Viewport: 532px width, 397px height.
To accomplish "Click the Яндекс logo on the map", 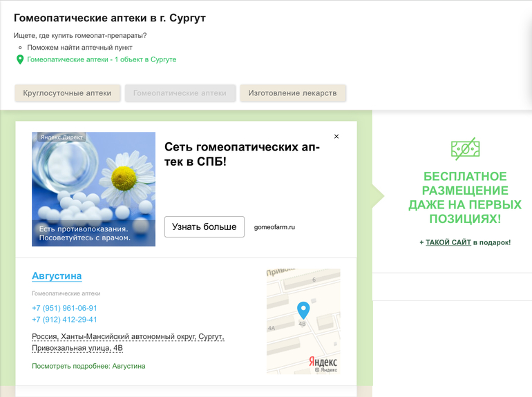I will tap(322, 362).
